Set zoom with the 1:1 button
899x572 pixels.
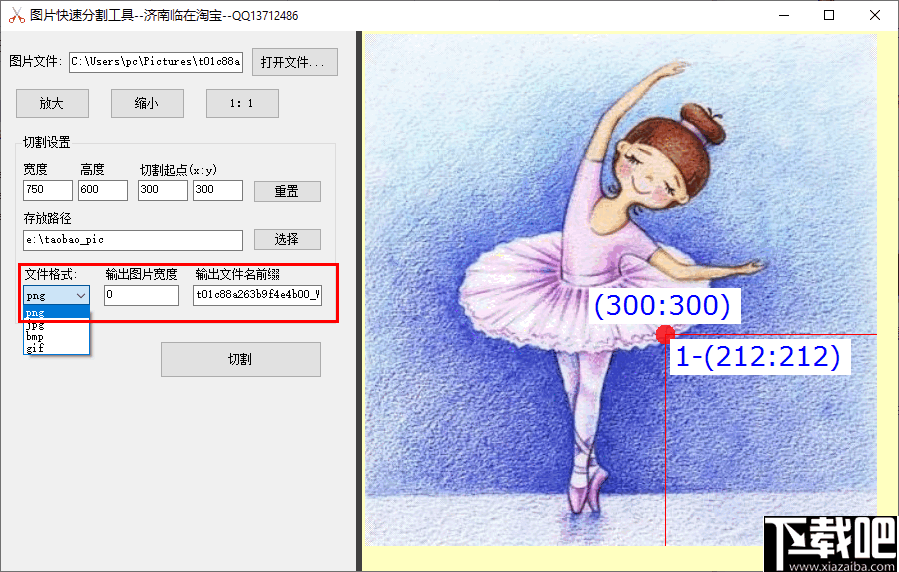pyautogui.click(x=243, y=104)
